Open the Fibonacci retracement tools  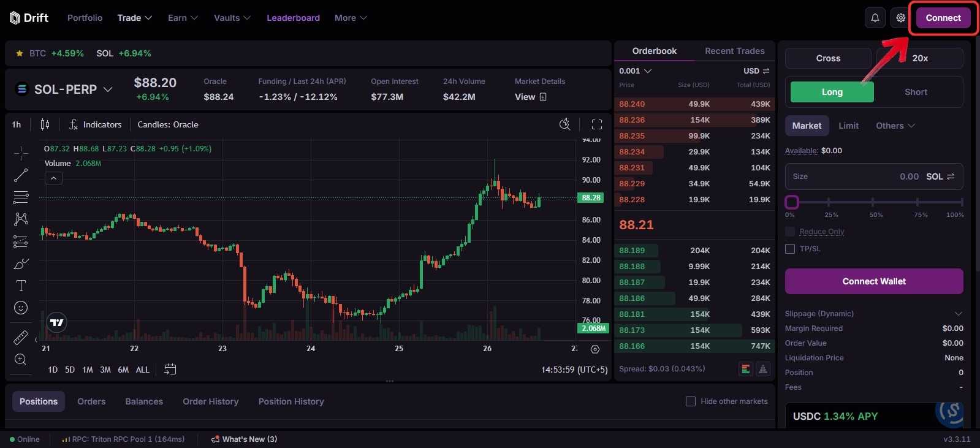tap(21, 197)
